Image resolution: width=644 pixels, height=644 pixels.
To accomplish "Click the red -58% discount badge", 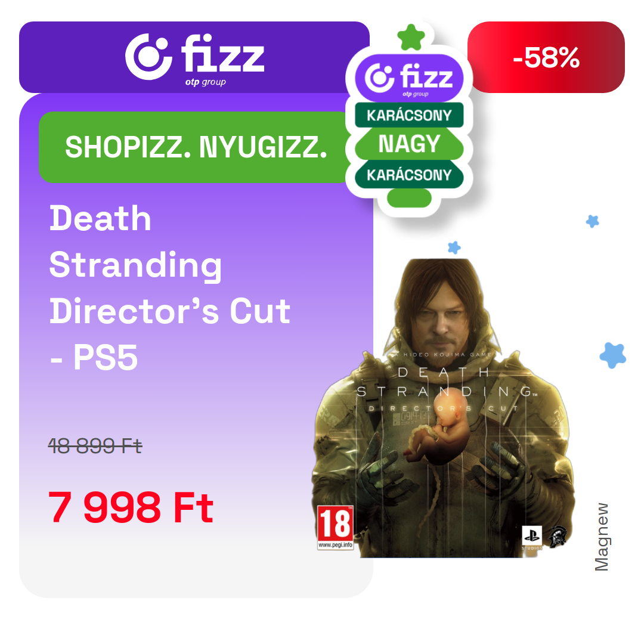I will coord(546,57).
